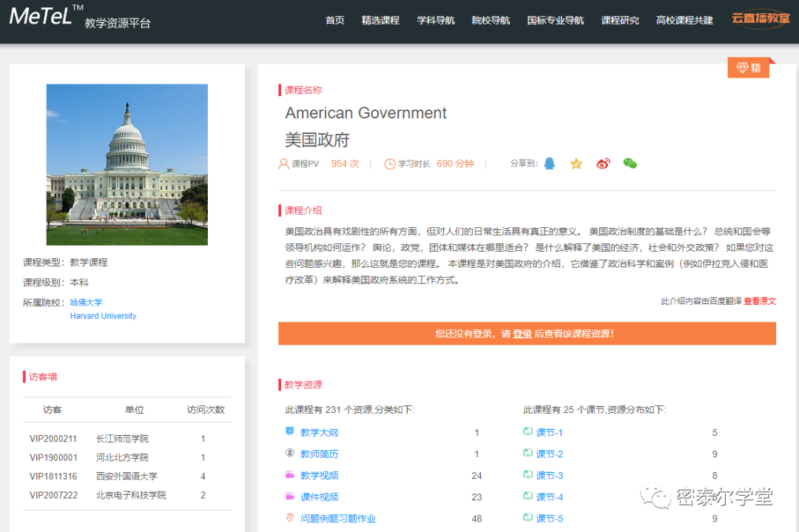
Task: Share course to QQ icon
Action: point(549,164)
